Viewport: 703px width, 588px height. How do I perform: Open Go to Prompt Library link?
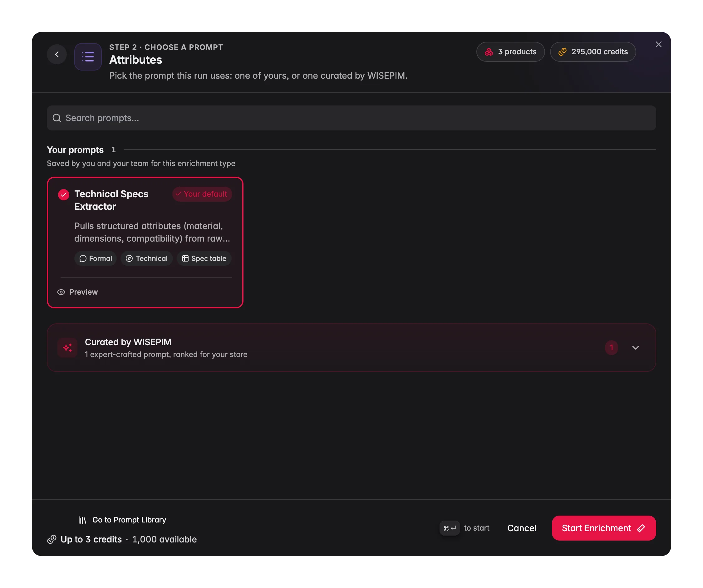(x=122, y=520)
